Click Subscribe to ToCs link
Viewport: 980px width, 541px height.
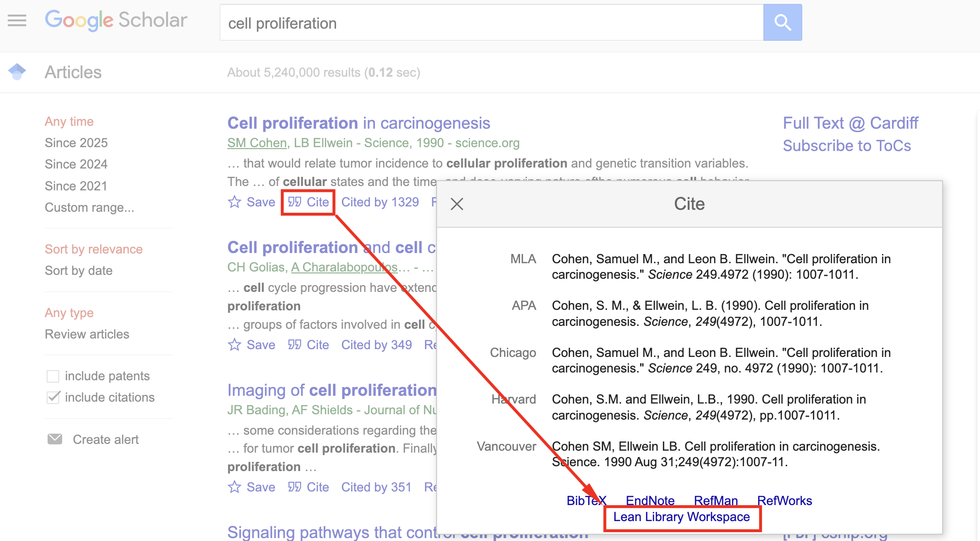point(847,146)
